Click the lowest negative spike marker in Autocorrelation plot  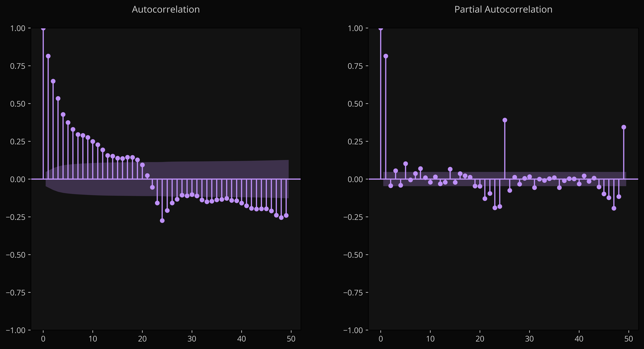[x=162, y=221]
